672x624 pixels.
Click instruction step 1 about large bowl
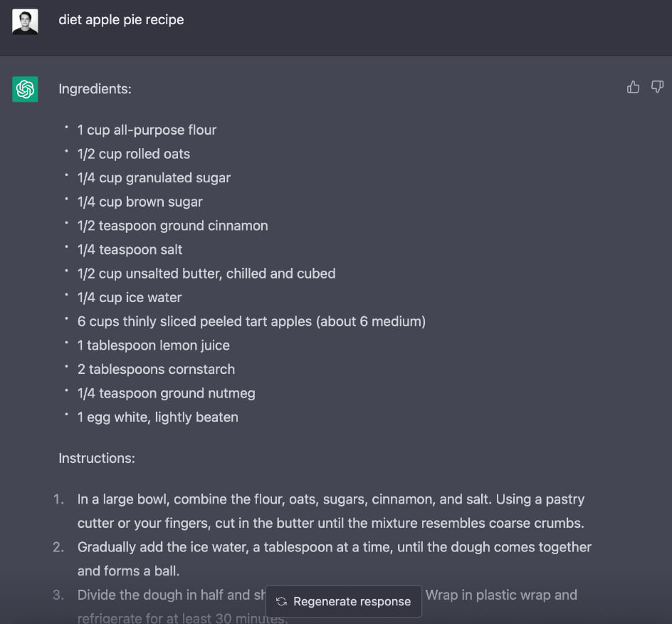pyautogui.click(x=331, y=511)
